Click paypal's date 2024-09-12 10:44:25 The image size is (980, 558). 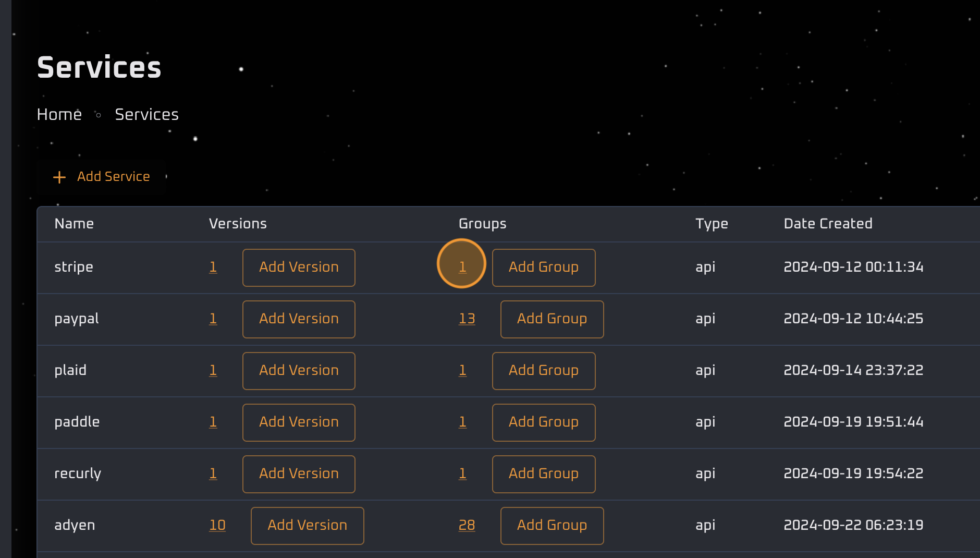[853, 319]
